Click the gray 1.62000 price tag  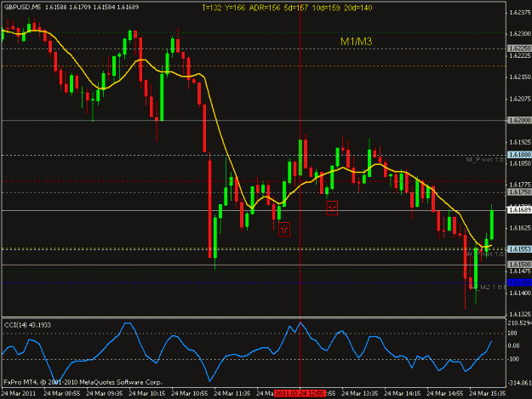coord(519,120)
